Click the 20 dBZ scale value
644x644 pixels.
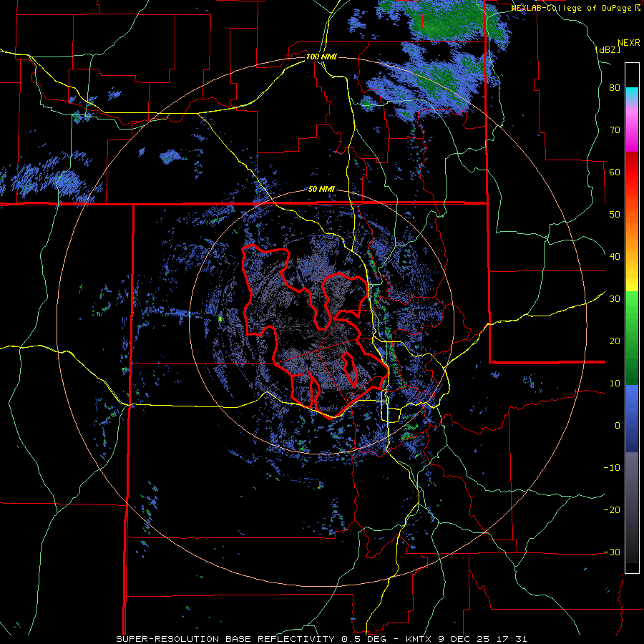[x=615, y=341]
